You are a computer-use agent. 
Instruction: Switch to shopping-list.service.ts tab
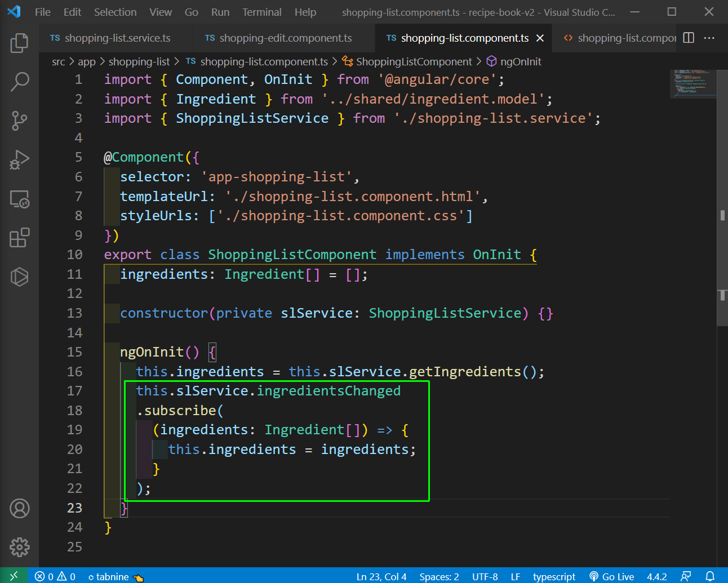(117, 38)
